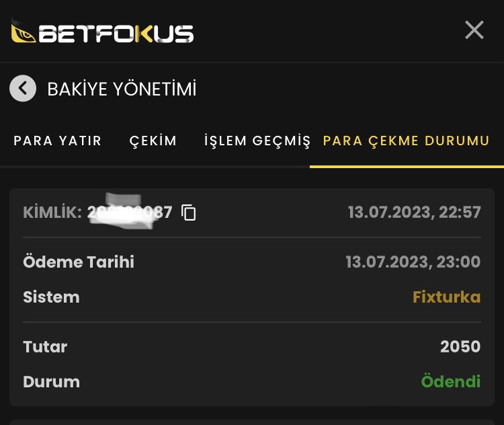The width and height of the screenshot is (504, 425).
Task: Select the PARA ÇEKME DURUMU tab
Action: coord(407,141)
